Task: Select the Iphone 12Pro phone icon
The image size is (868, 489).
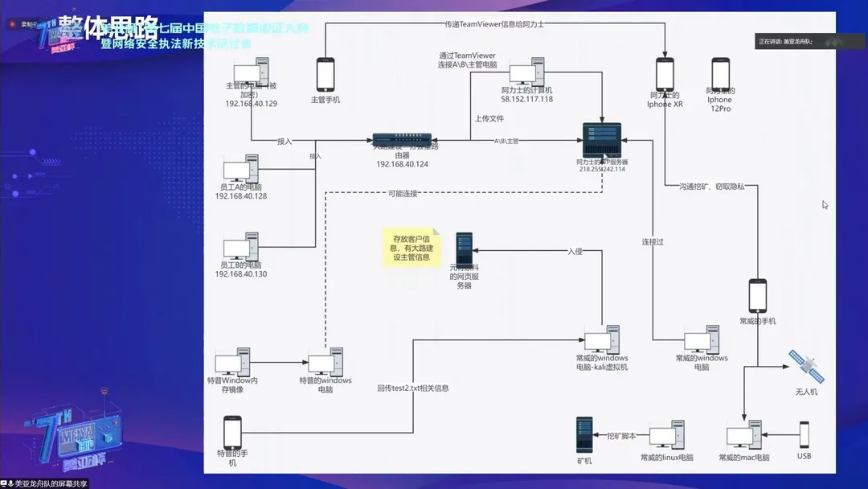Action: click(x=720, y=74)
